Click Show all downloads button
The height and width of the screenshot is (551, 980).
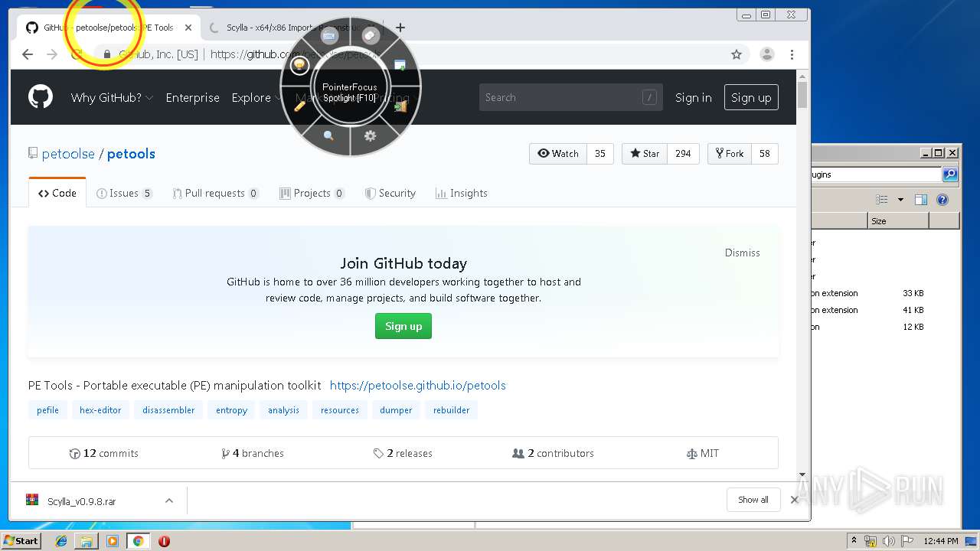click(x=753, y=500)
